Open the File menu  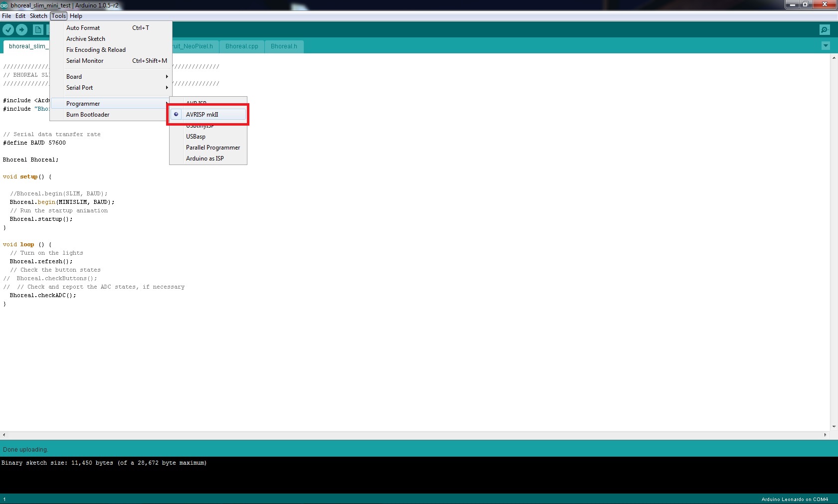pos(6,16)
